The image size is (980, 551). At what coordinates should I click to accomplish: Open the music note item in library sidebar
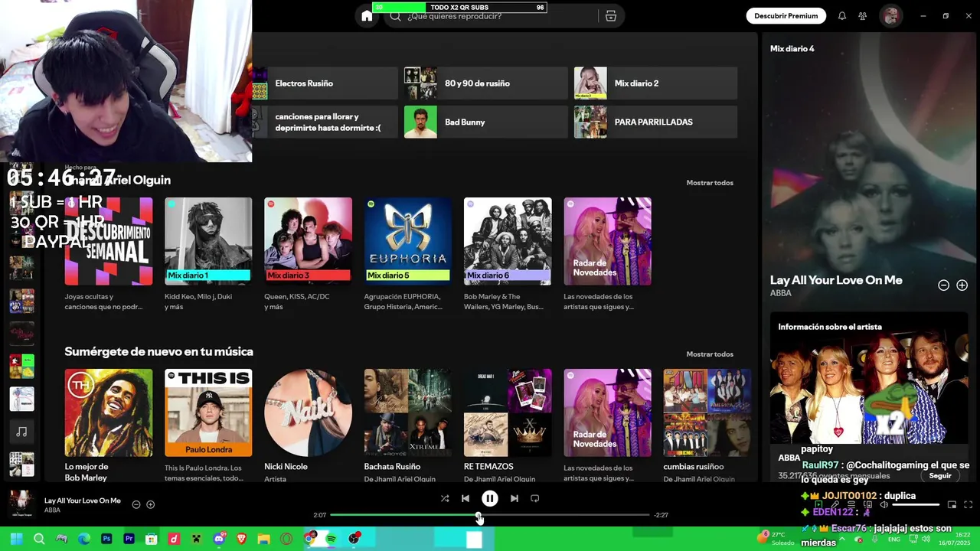pos(21,432)
